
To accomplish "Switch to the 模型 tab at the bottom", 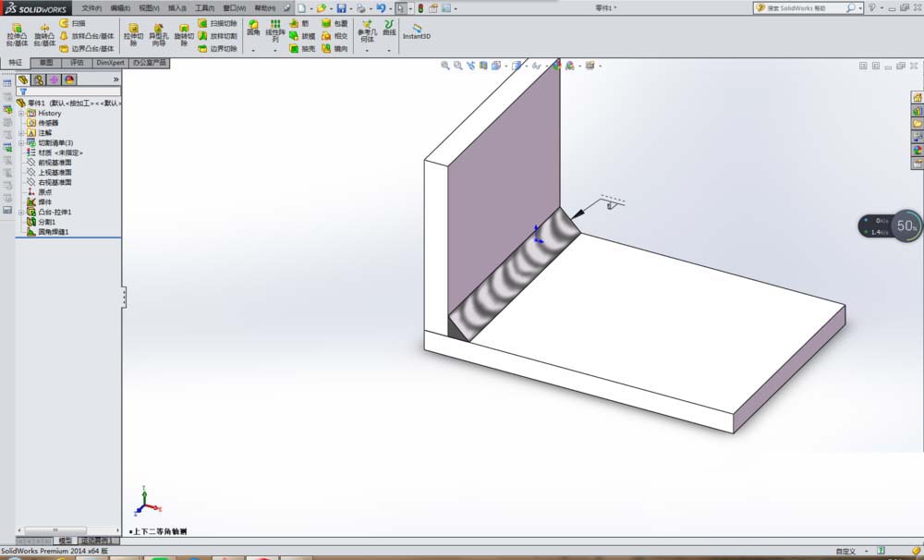I will tap(65, 540).
